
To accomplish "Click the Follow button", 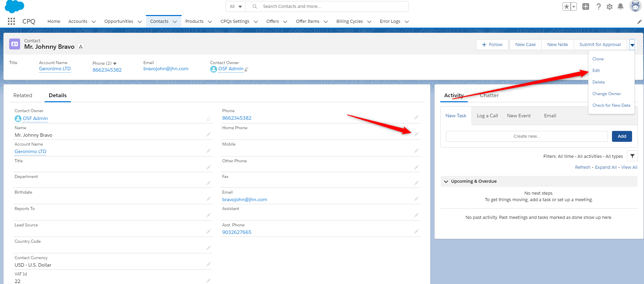I will (492, 45).
